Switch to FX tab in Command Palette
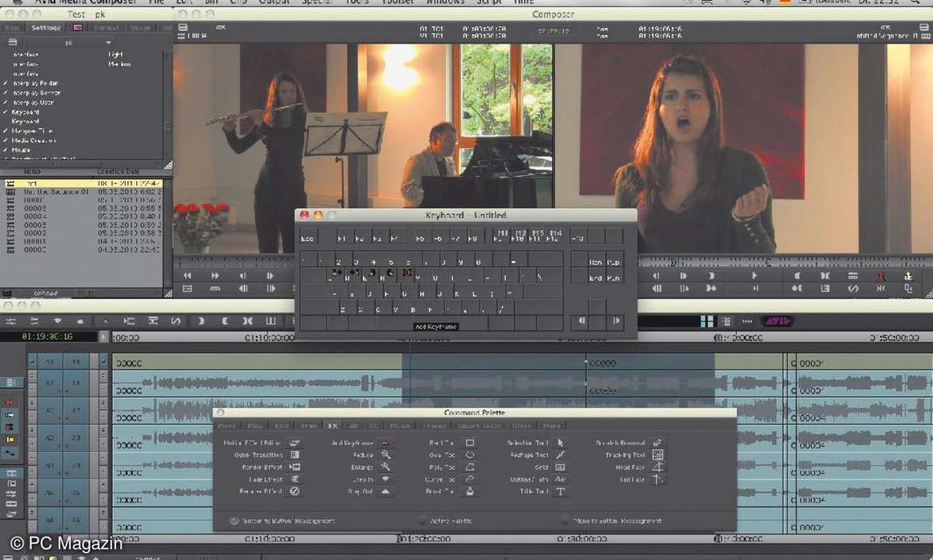The width and height of the screenshot is (933, 560). point(332,425)
